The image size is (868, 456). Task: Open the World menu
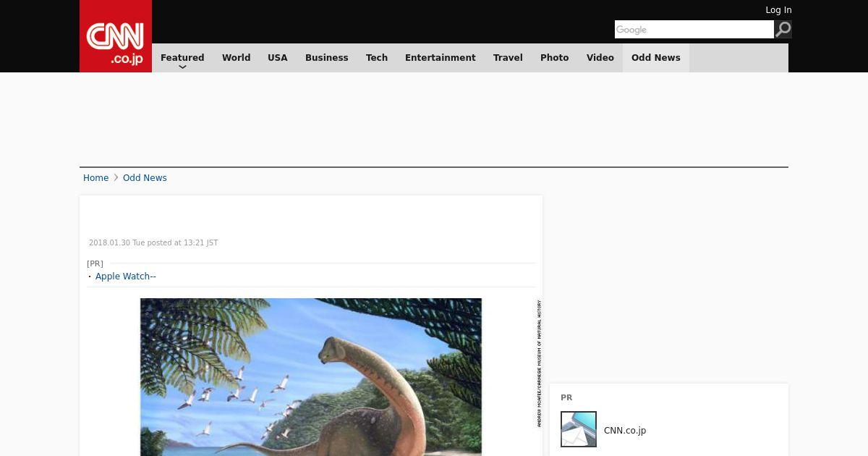tap(236, 58)
